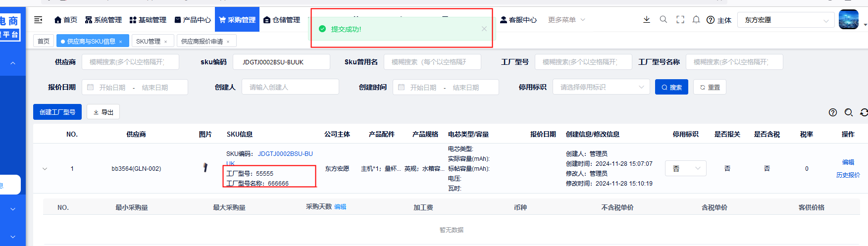868x246 pixels.
Task: Click the 重置 button
Action: pyautogui.click(x=710, y=87)
